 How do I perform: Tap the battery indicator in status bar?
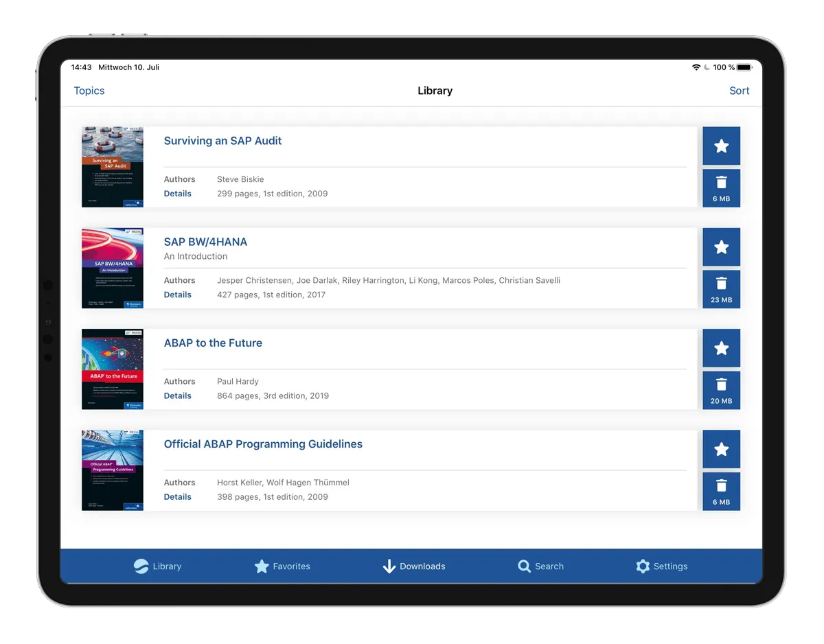click(x=745, y=67)
